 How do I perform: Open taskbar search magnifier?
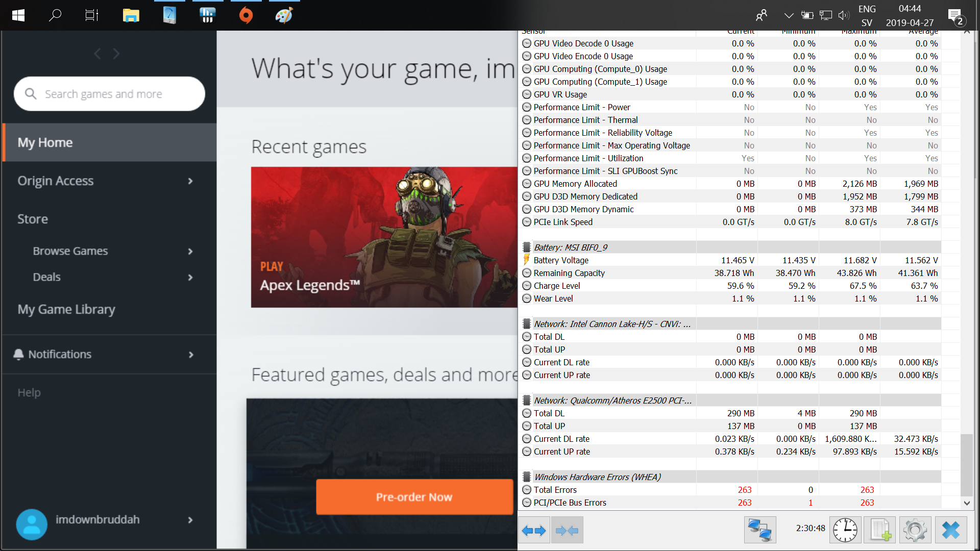(x=55, y=15)
